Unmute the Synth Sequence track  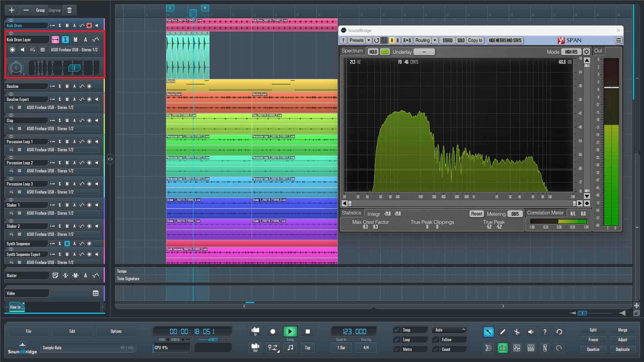[67, 244]
